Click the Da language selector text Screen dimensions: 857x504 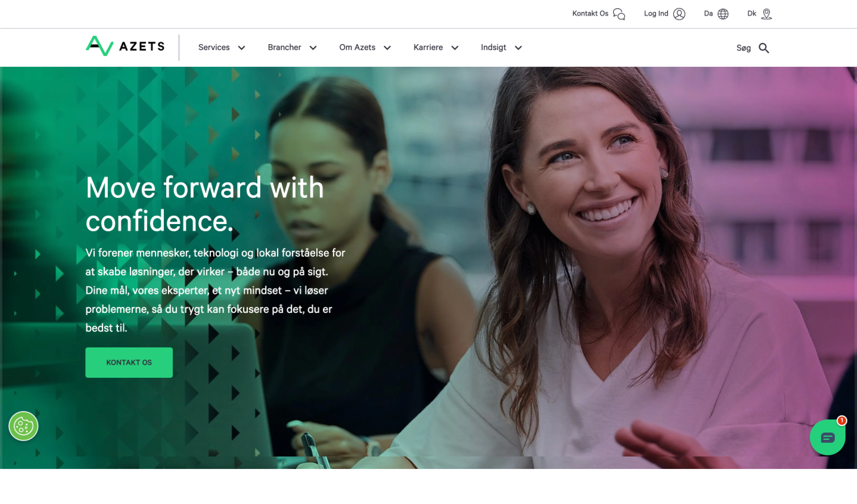708,14
